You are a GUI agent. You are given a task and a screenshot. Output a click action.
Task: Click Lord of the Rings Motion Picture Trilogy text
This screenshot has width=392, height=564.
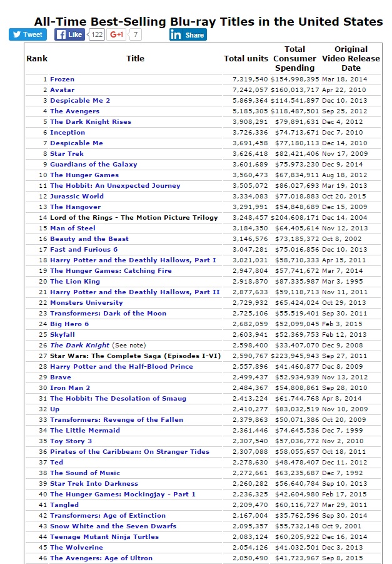(x=134, y=218)
